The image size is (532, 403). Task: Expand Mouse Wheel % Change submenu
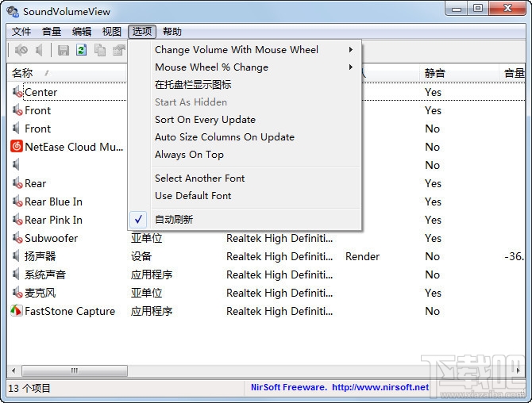[245, 67]
